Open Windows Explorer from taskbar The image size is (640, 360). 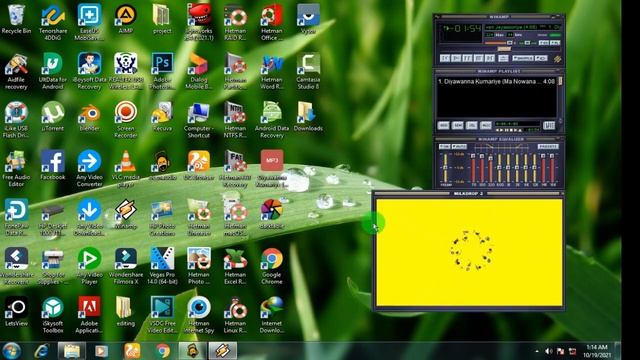coord(72,351)
